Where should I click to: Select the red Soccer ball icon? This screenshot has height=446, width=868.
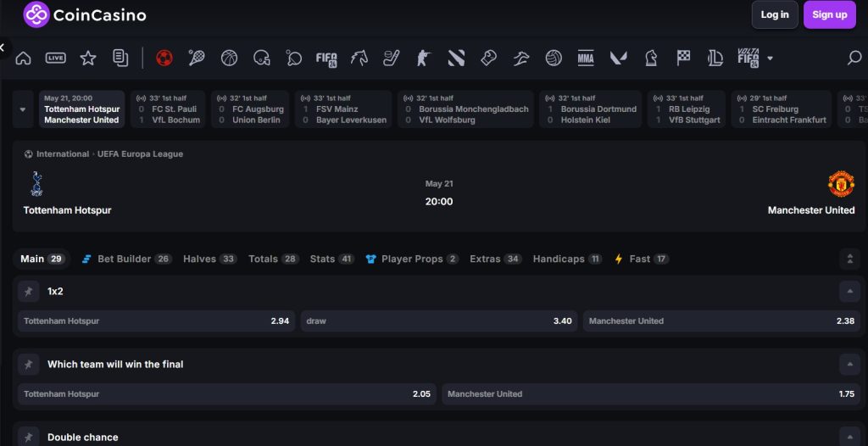coord(164,58)
